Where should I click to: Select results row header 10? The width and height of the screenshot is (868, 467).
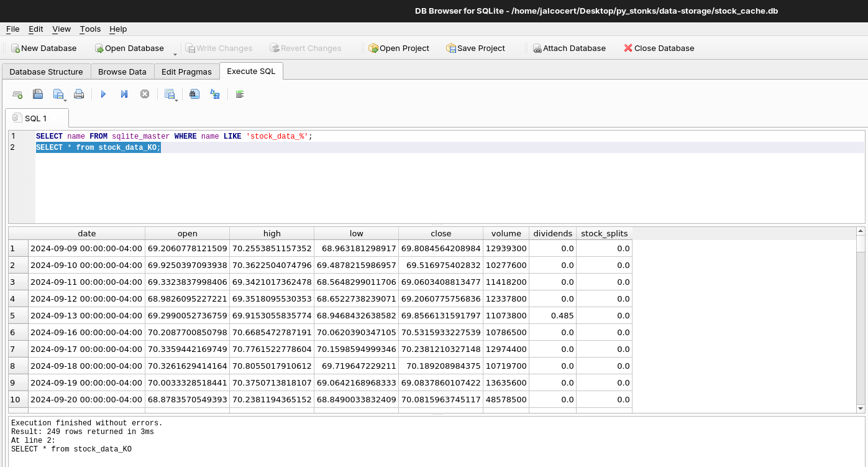[18, 399]
